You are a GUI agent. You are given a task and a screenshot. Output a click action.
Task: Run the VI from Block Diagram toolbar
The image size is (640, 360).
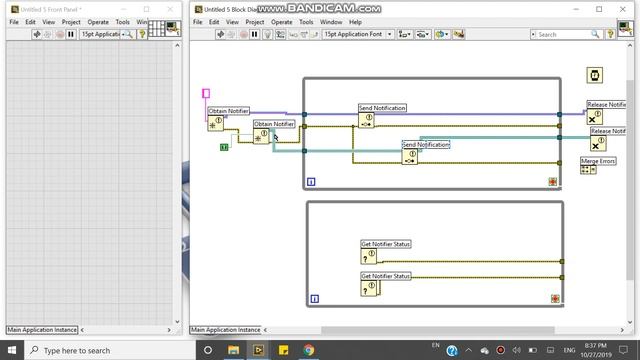click(x=220, y=34)
